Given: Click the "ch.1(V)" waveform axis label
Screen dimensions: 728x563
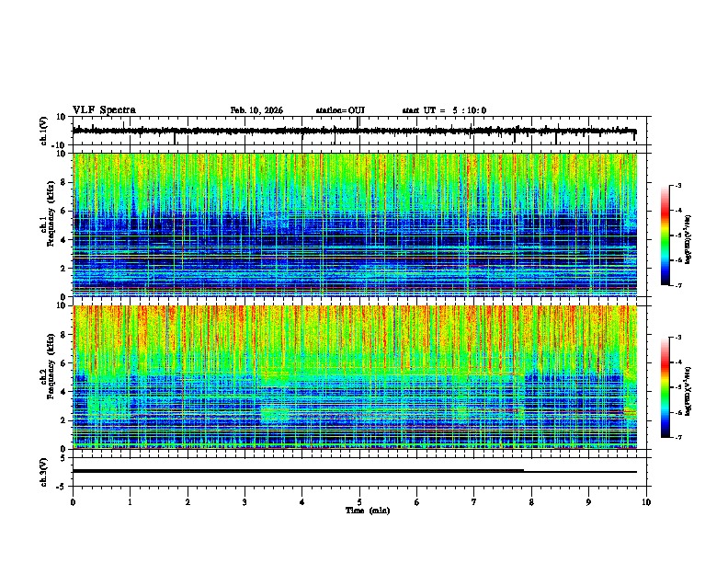Looking at the screenshot, I should coord(44,131).
